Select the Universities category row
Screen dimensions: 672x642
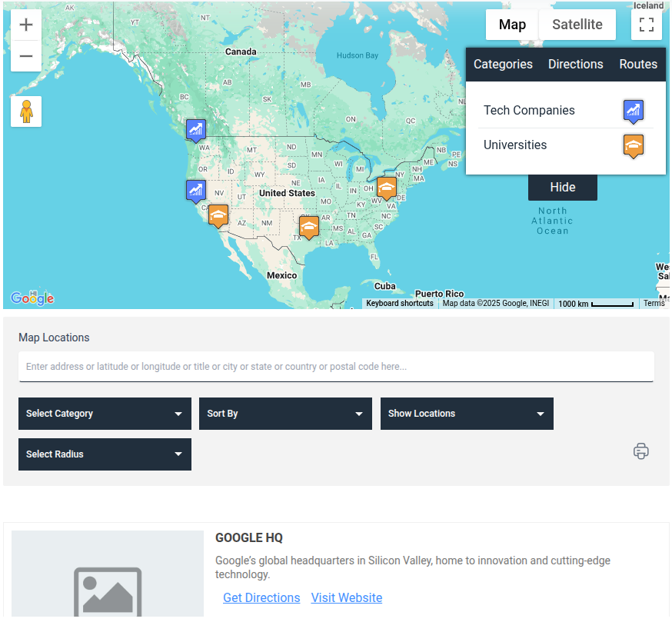pyautogui.click(x=566, y=145)
